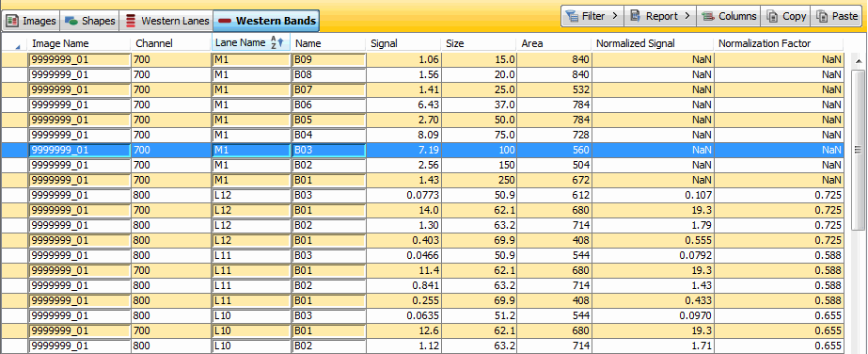
Task: Click the Filter funnel icon
Action: click(x=572, y=16)
